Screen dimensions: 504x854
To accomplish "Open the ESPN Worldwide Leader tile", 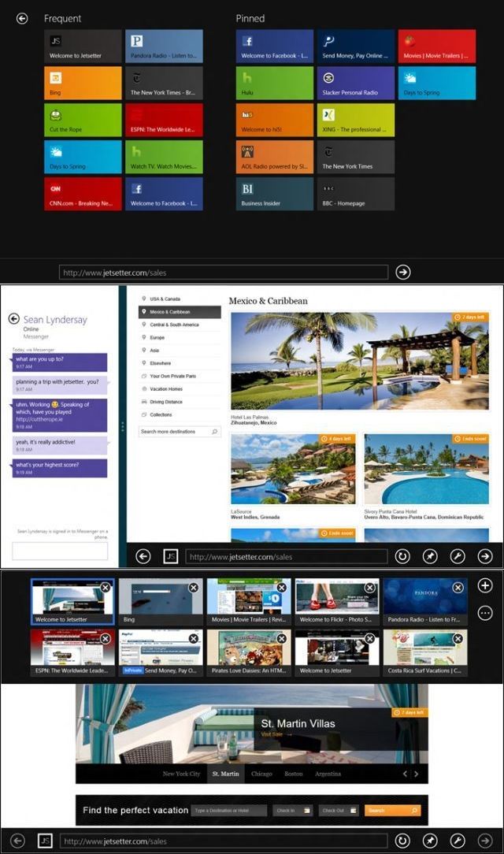I will (x=164, y=121).
